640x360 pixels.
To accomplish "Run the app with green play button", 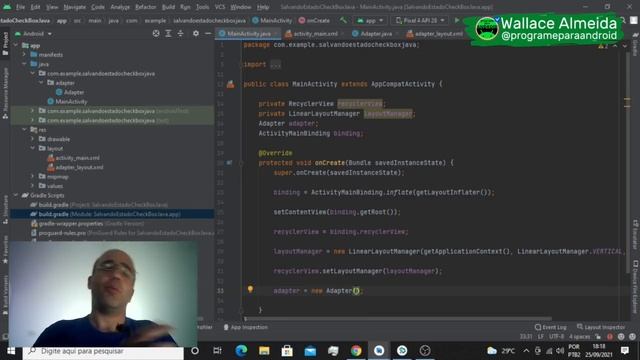I will click(457, 20).
